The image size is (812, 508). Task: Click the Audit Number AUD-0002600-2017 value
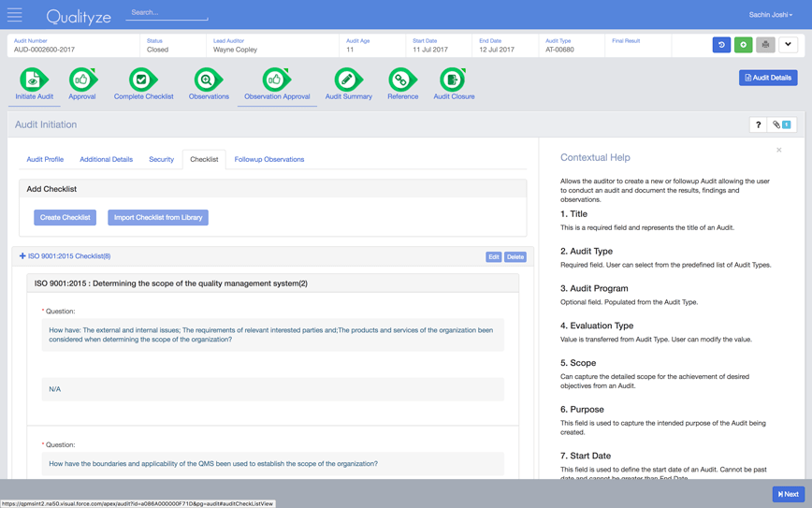[x=44, y=50]
